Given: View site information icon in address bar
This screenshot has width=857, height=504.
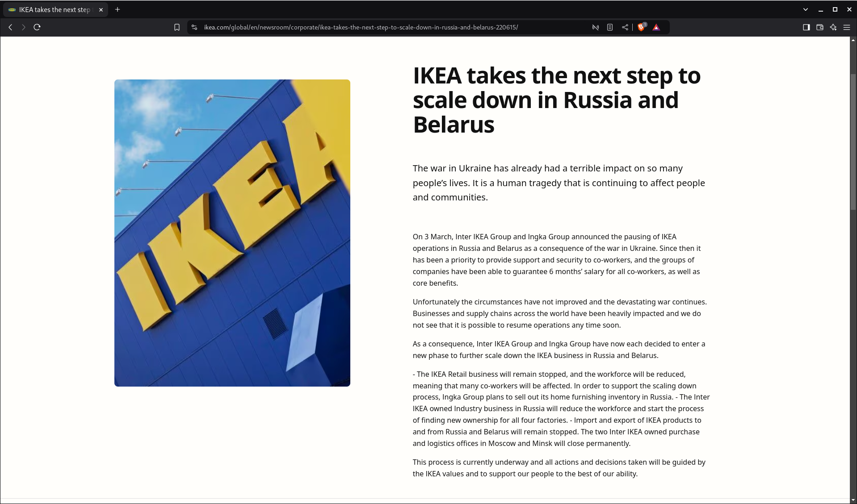Looking at the screenshot, I should coord(194,27).
